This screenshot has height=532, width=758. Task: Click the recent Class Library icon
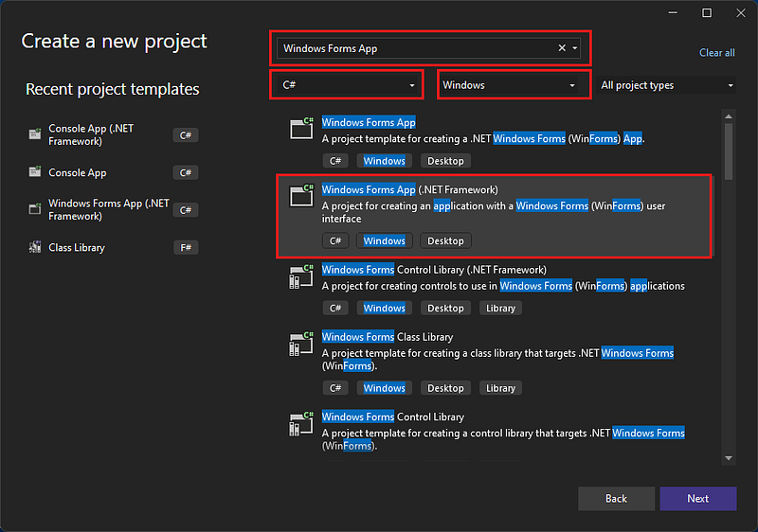pyautogui.click(x=35, y=247)
